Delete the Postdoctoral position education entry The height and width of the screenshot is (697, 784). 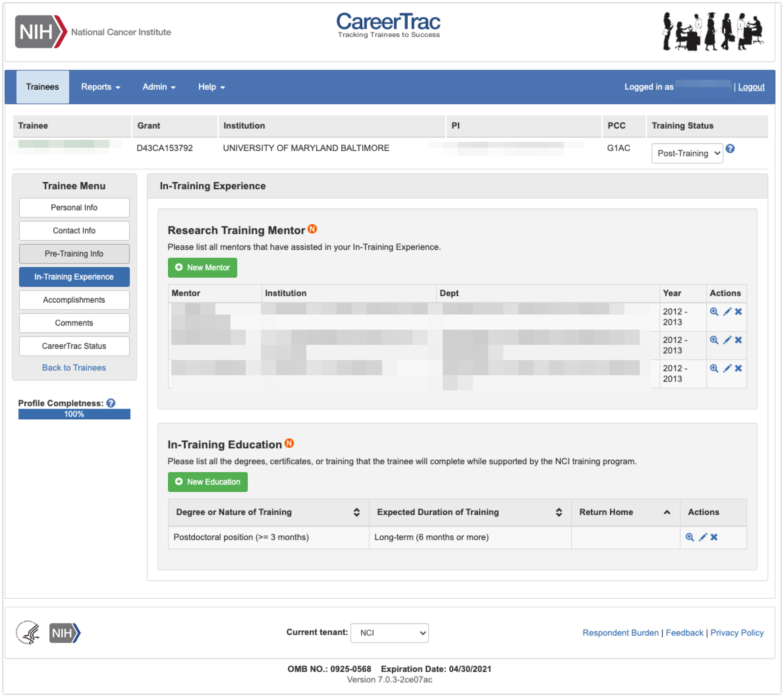click(714, 537)
